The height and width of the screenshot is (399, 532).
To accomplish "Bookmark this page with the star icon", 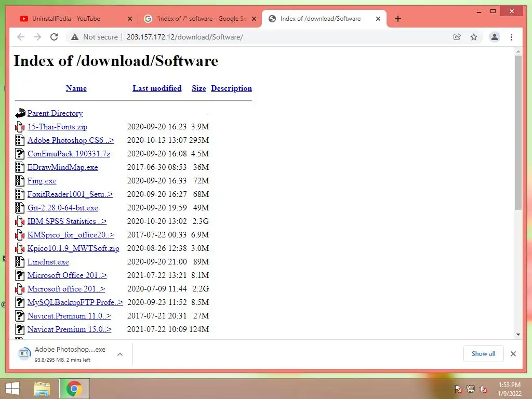I will (474, 37).
